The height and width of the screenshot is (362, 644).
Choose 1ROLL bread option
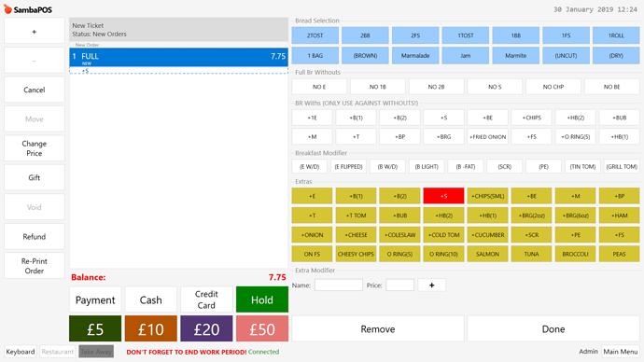point(616,35)
